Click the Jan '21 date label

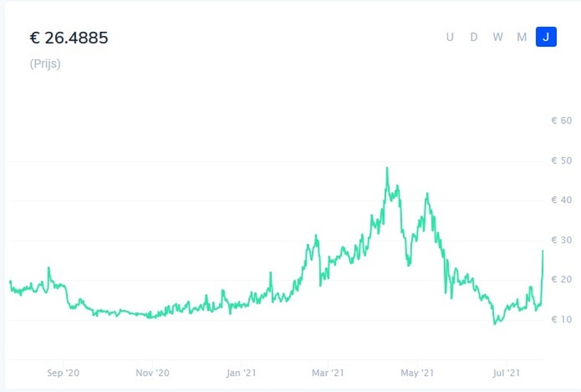(x=241, y=373)
